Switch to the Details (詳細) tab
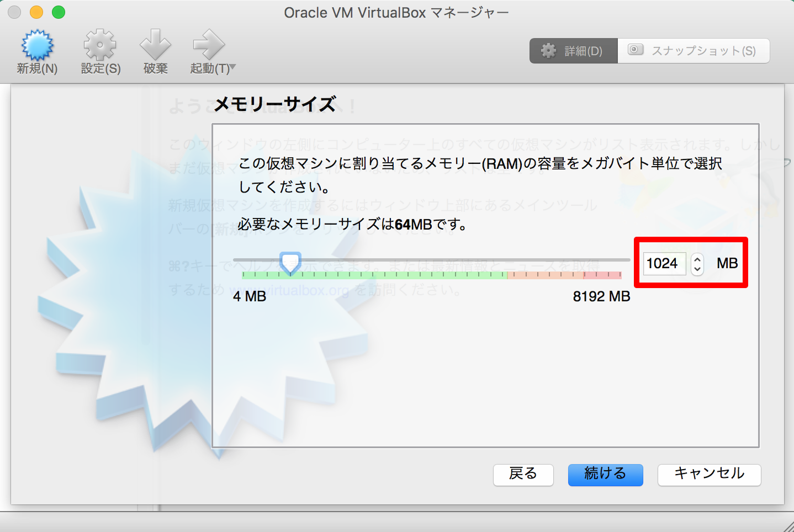This screenshot has width=794, height=532. 574,51
